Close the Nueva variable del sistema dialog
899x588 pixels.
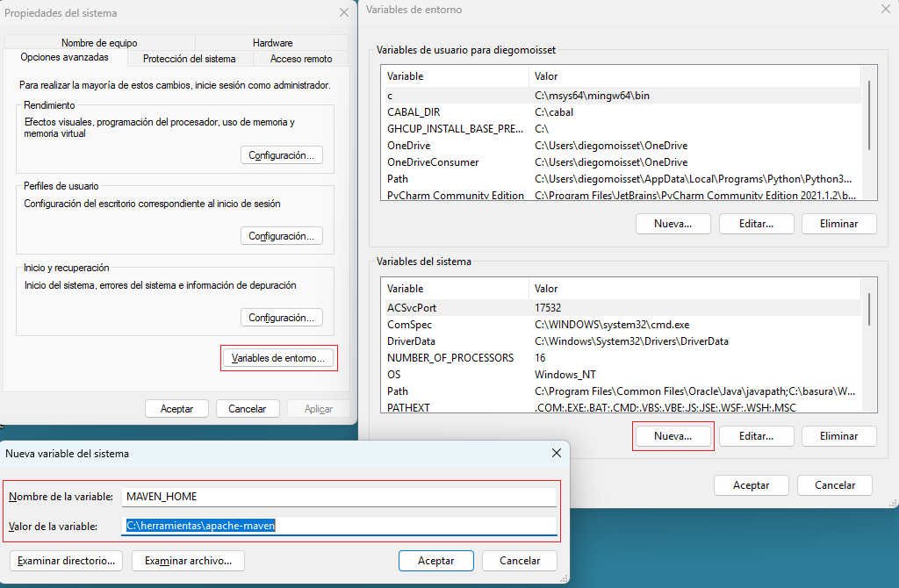tap(556, 454)
